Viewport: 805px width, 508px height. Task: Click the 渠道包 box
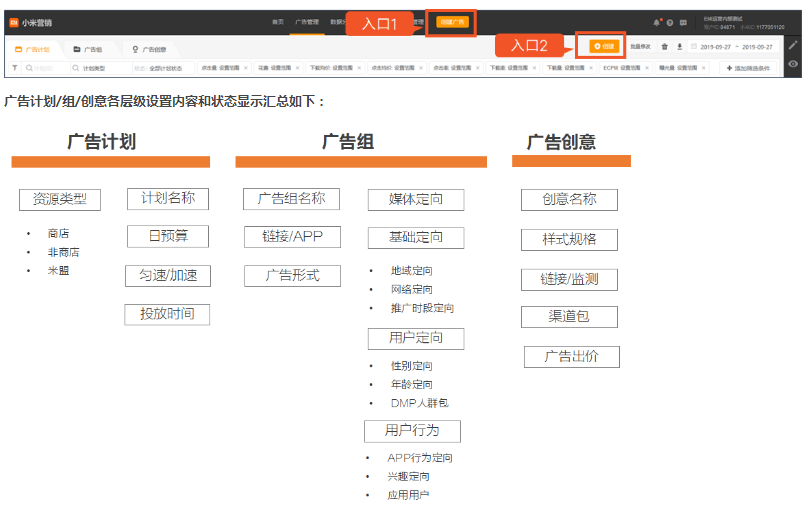tap(569, 316)
